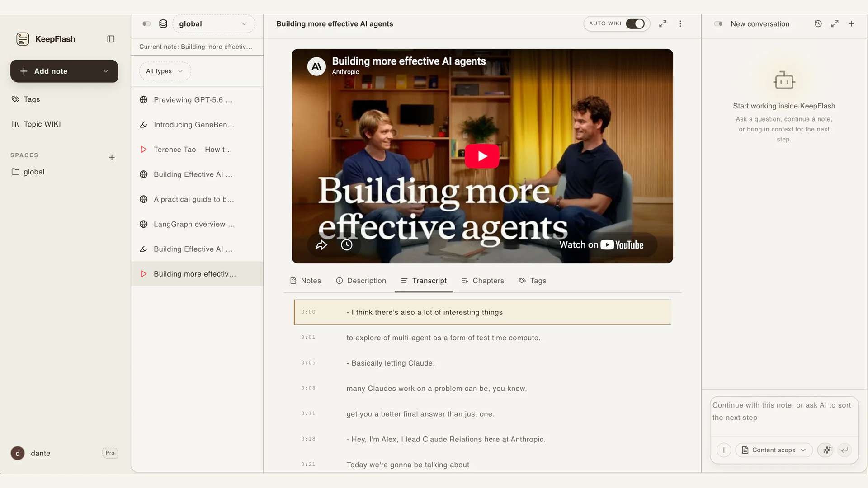Viewport: 868px width, 488px height.
Task: Click Watch on YouTube link
Action: (x=601, y=245)
